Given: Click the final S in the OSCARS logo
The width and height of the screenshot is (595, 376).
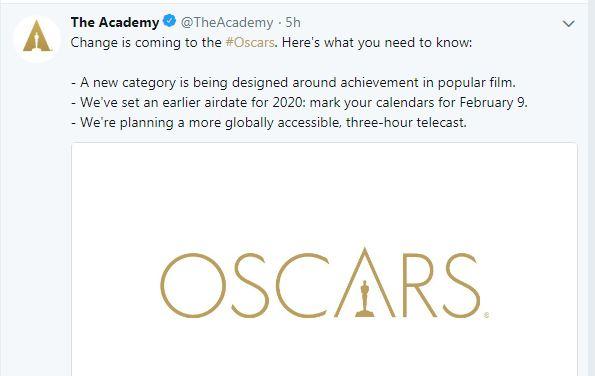Looking at the screenshot, I should click(x=462, y=285).
